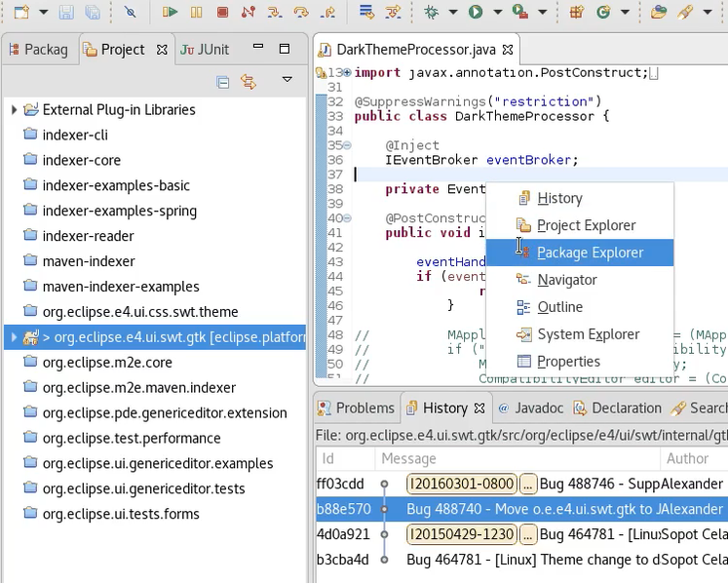Viewport: 728px width, 584px height.
Task: Open the New wizard dropdown arrow
Action: tap(44, 12)
